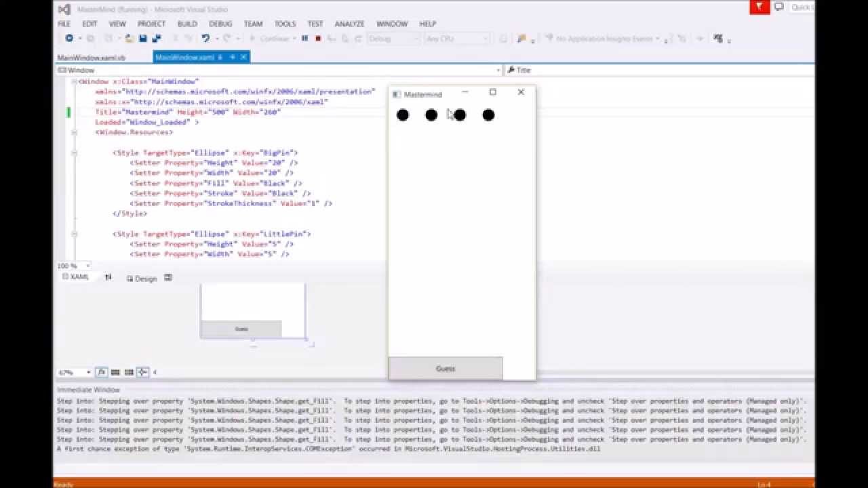Image resolution: width=868 pixels, height=488 pixels.
Task: Toggle snapping to gridlines in designer
Action: pos(129,372)
